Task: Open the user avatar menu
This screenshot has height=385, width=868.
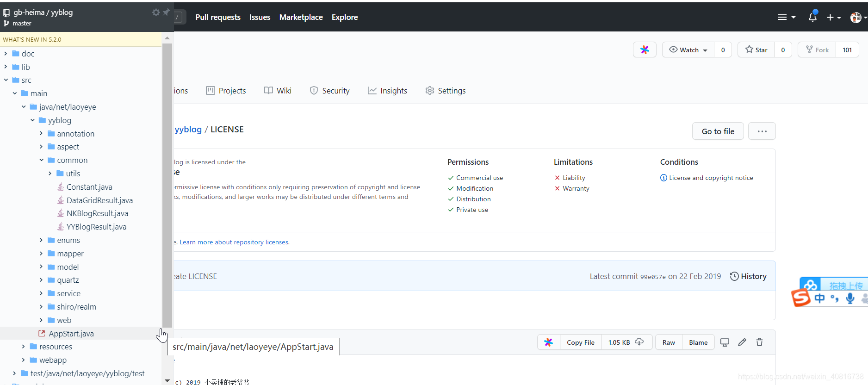Action: pyautogui.click(x=857, y=17)
